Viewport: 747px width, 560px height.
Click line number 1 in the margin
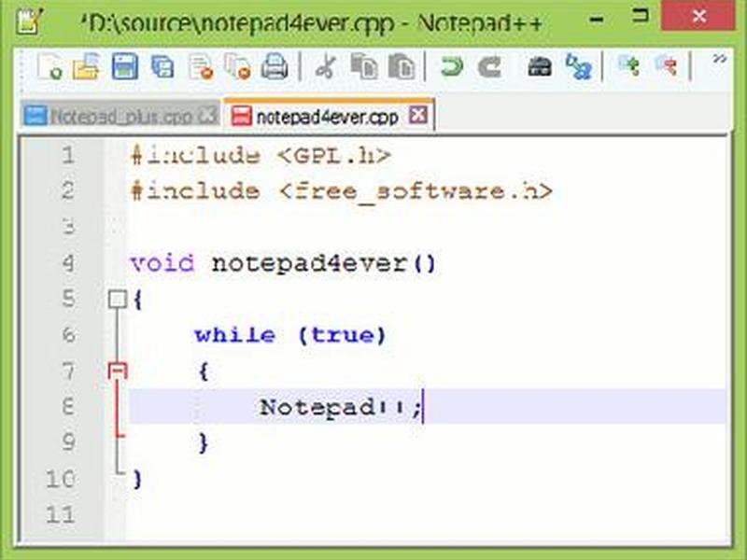67,155
